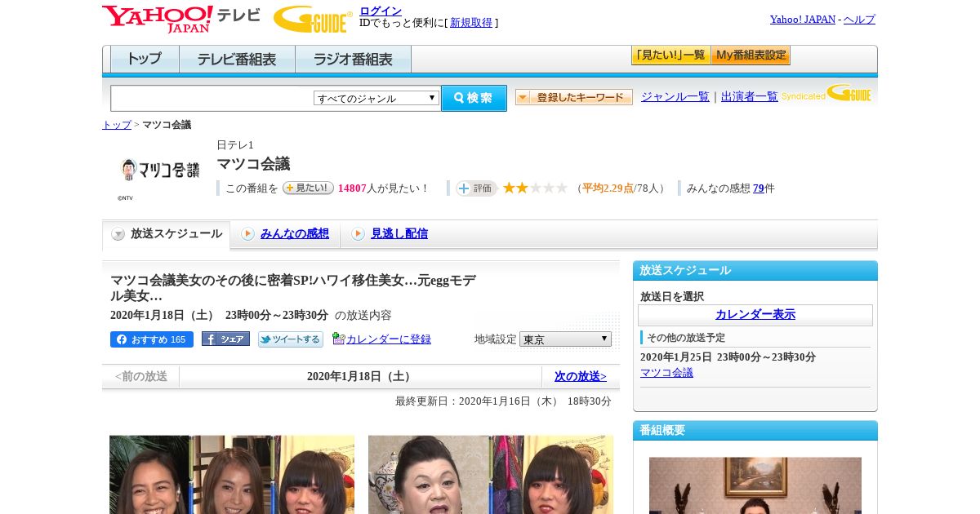Click the 評価 rating plus button

point(476,188)
